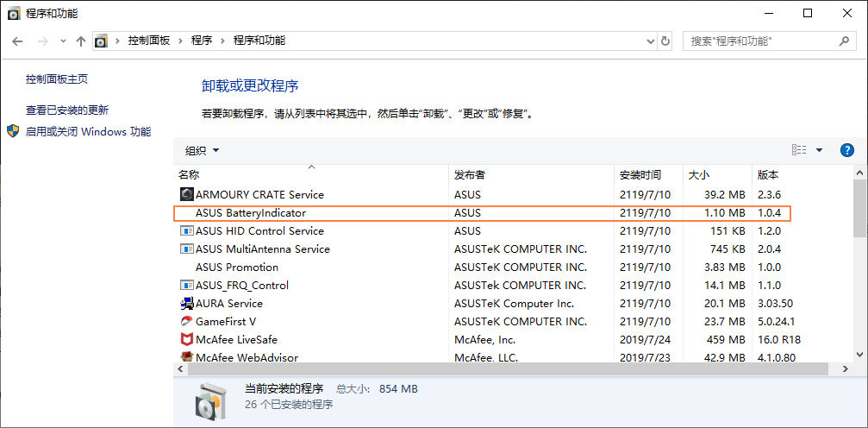The height and width of the screenshot is (428, 868).
Task: Click version 16.0 R18 cell
Action: pos(779,339)
